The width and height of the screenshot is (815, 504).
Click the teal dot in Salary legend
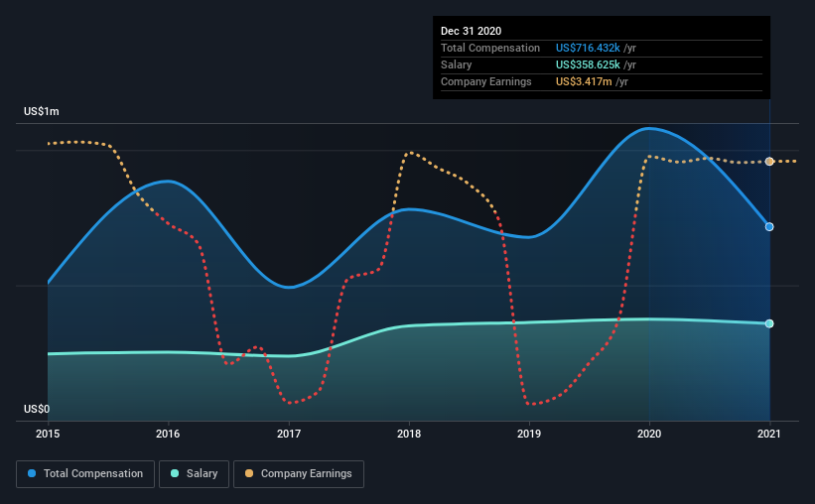(175, 473)
